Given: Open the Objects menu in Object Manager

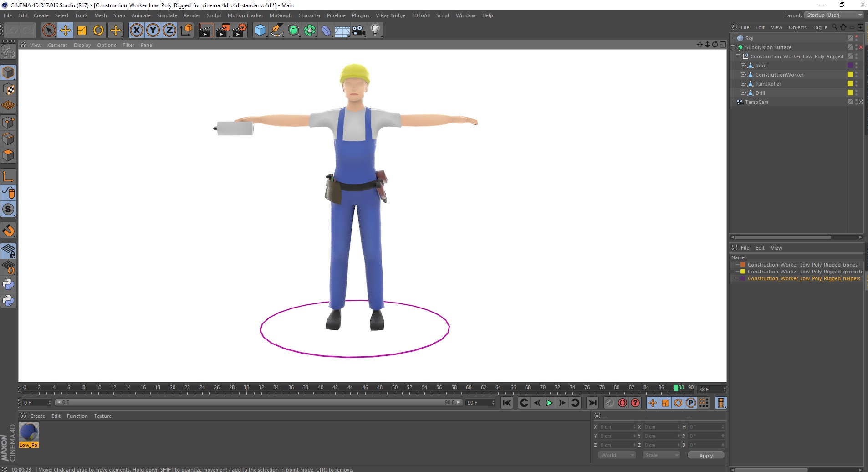Looking at the screenshot, I should pos(797,27).
